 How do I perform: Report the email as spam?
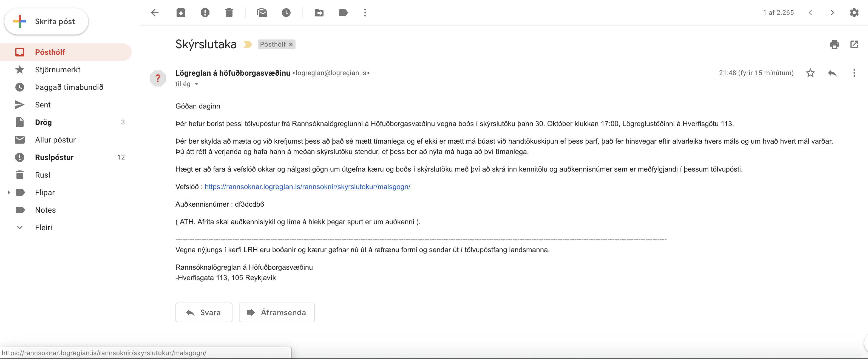tap(205, 12)
